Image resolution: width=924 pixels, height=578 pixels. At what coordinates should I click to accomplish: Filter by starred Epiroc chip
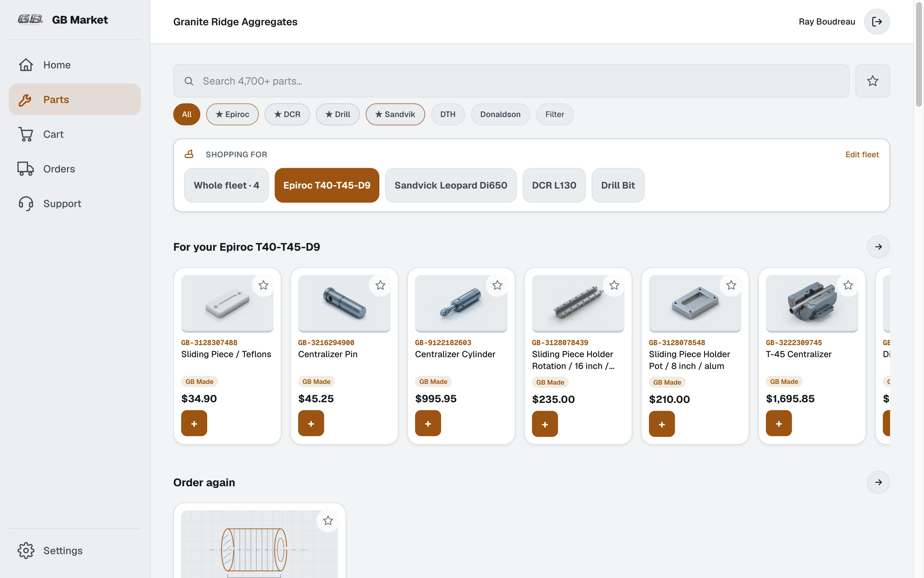(x=232, y=114)
